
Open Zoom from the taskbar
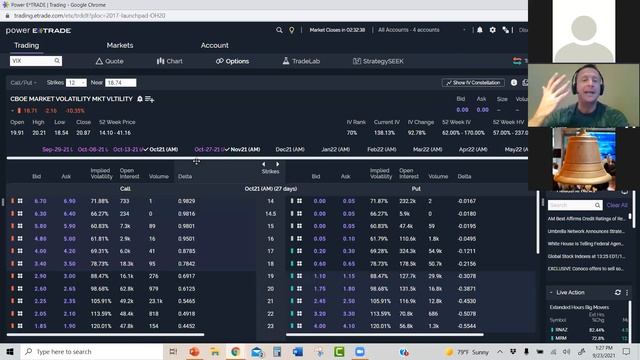[x=360, y=351]
